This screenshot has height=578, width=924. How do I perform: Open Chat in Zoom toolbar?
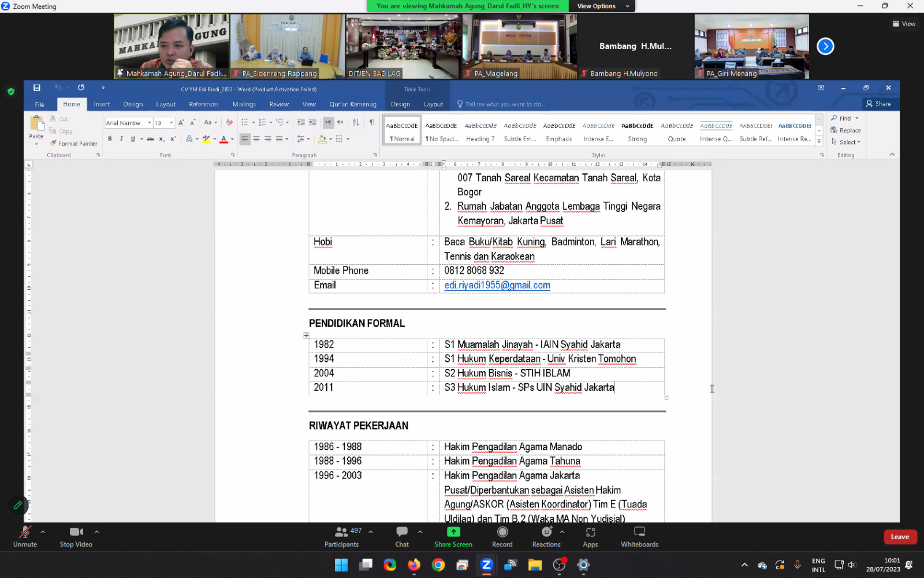[402, 537]
